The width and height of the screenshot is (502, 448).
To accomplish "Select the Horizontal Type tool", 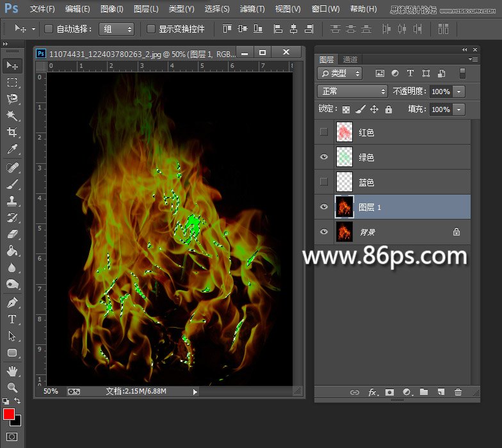I will 12,319.
